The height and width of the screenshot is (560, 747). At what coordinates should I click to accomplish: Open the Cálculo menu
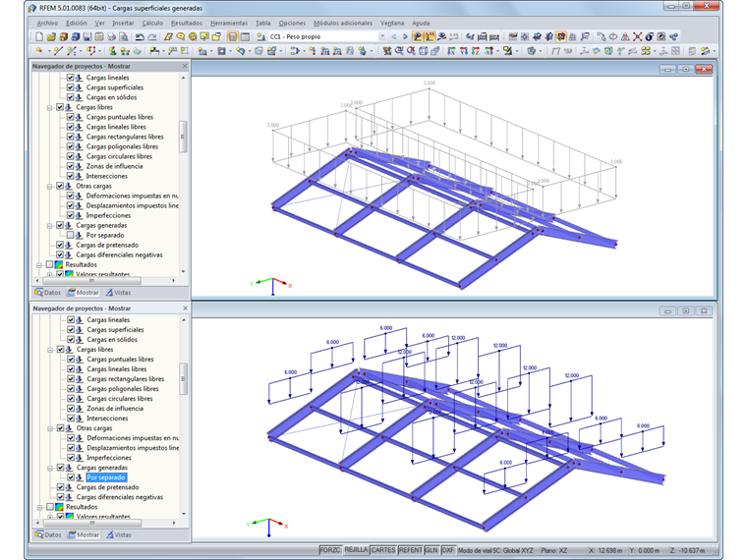pos(152,23)
